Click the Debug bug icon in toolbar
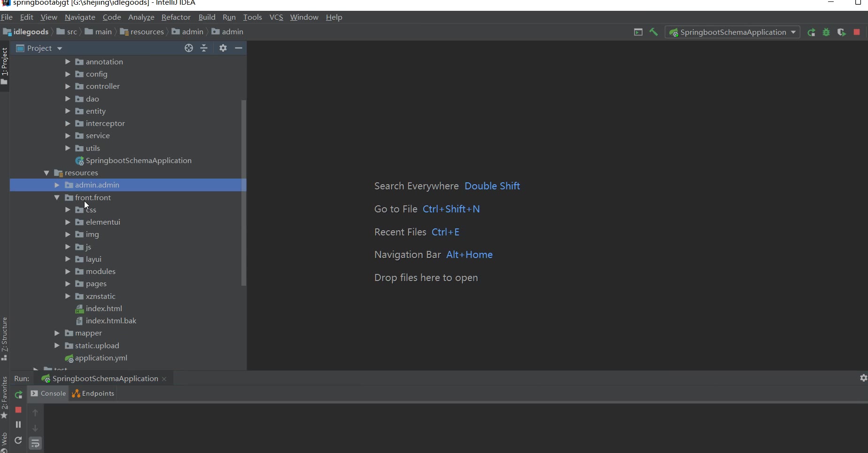The width and height of the screenshot is (868, 453). [x=826, y=32]
